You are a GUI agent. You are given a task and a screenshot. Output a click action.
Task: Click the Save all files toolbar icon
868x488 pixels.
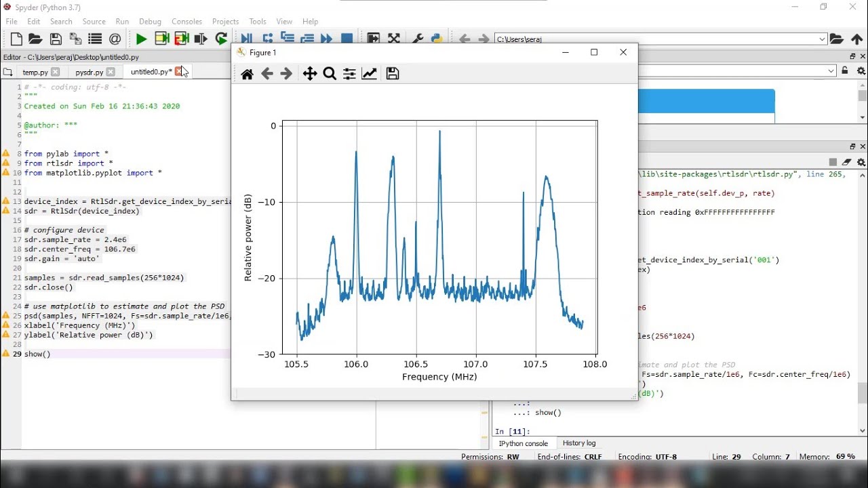click(75, 39)
